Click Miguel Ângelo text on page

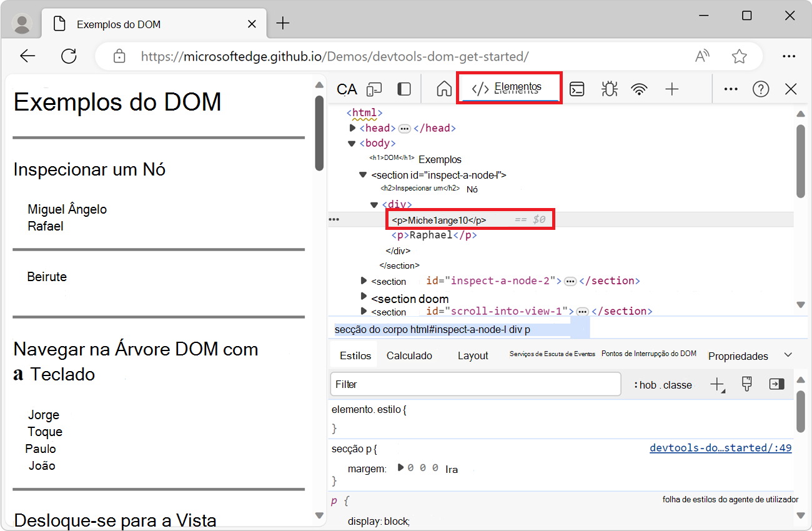click(67, 209)
